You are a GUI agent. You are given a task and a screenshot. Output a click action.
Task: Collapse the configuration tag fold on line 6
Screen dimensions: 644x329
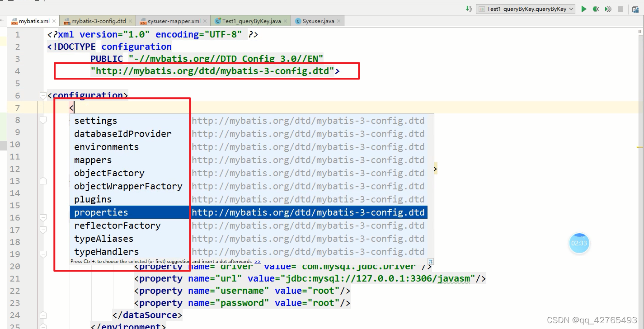43,95
